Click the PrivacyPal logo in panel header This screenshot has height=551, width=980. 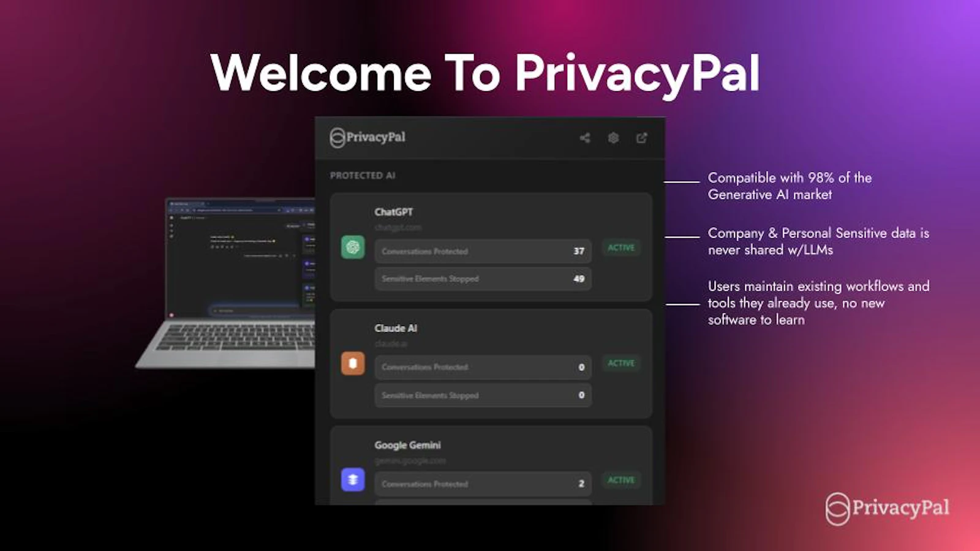tap(367, 138)
